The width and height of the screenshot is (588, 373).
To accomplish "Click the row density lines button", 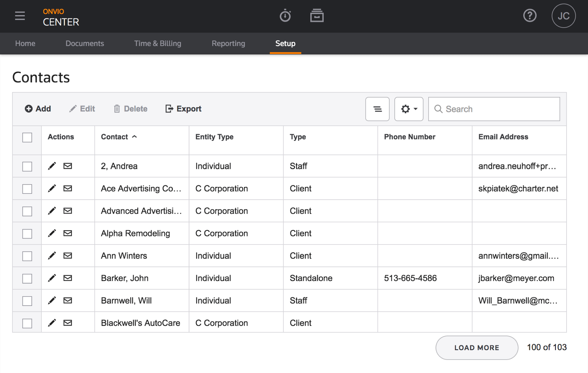I will coord(377,109).
